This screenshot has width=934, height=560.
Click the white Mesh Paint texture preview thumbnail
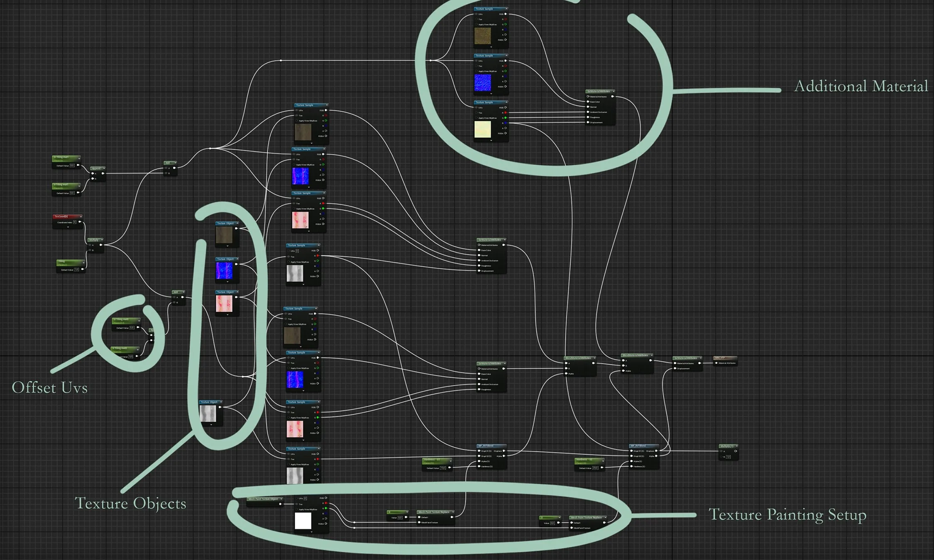pyautogui.click(x=303, y=521)
